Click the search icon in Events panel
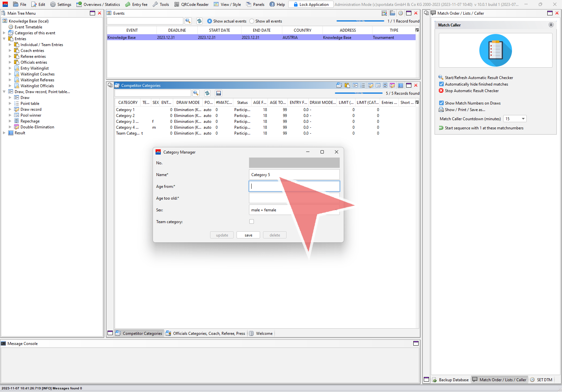 (188, 21)
